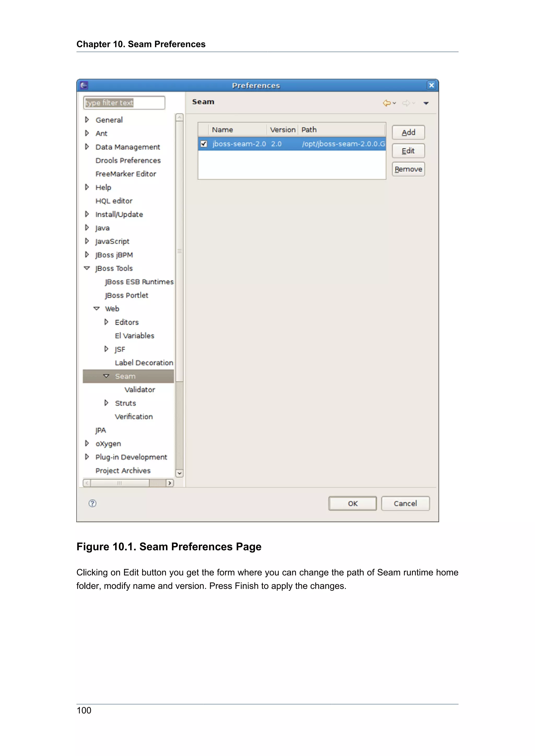Viewport: 535px width, 756px height.
Task: Expand the JavaScript tree node
Action: tap(87, 241)
